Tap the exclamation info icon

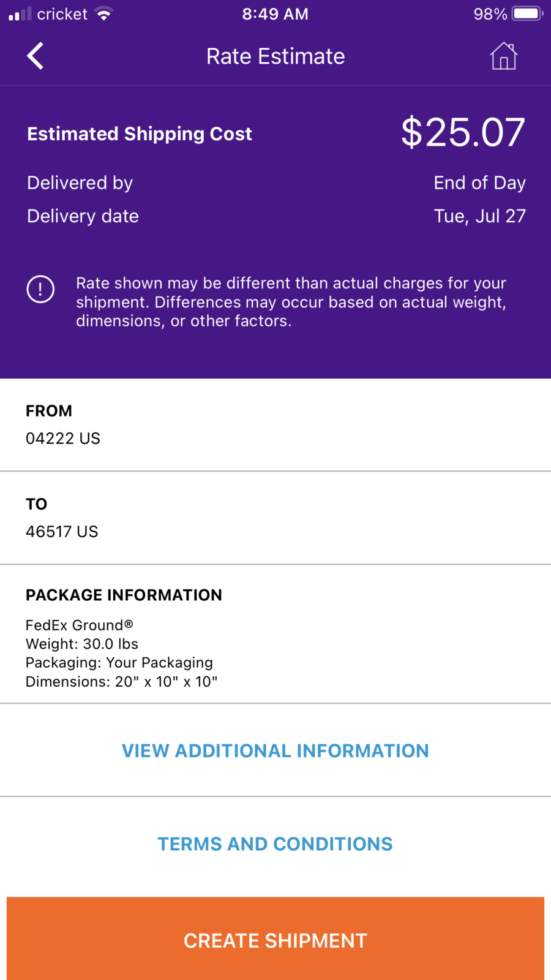pos(40,289)
